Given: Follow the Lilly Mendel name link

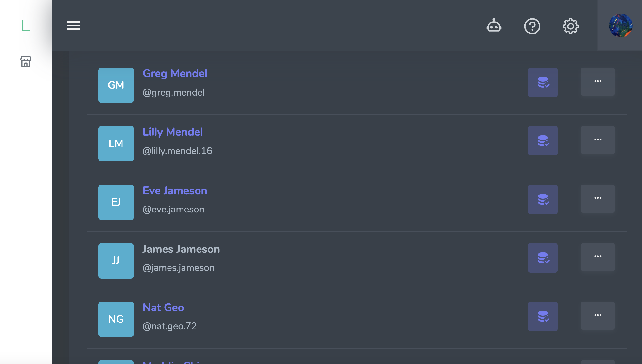Looking at the screenshot, I should coord(172,132).
